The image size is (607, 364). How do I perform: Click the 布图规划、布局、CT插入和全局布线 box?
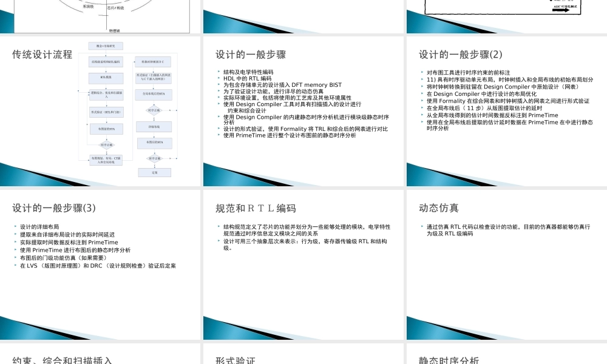[106, 159]
